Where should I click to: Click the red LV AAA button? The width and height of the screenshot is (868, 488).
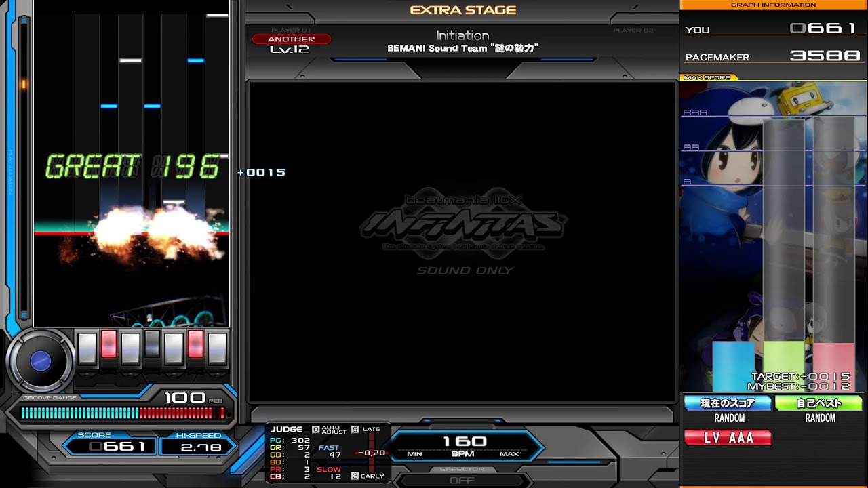pos(728,438)
